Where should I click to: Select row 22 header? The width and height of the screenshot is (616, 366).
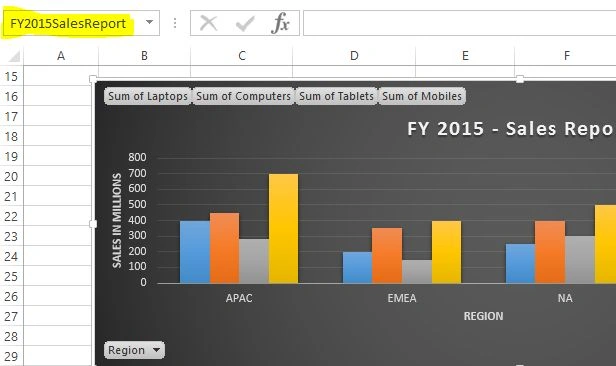click(11, 216)
